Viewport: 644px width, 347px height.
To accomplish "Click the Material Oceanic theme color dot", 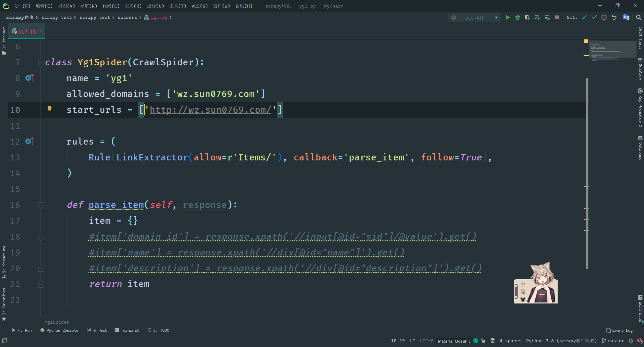I will click(x=476, y=341).
